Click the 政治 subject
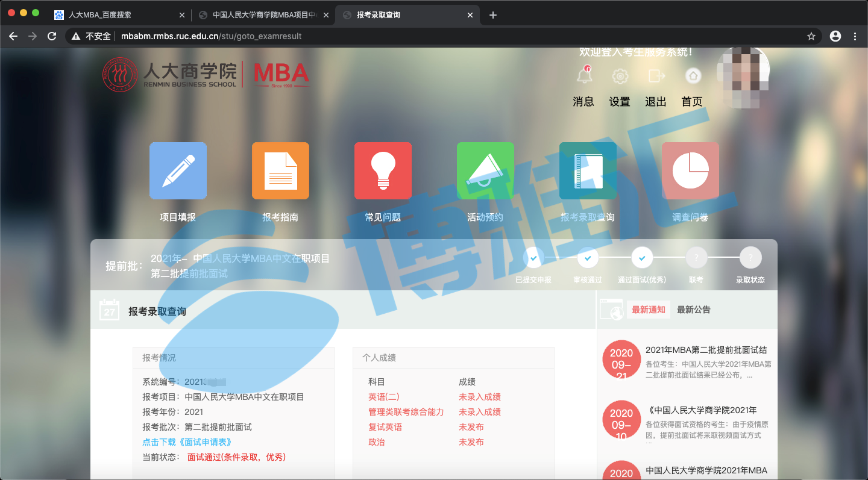The image size is (868, 480). [376, 442]
